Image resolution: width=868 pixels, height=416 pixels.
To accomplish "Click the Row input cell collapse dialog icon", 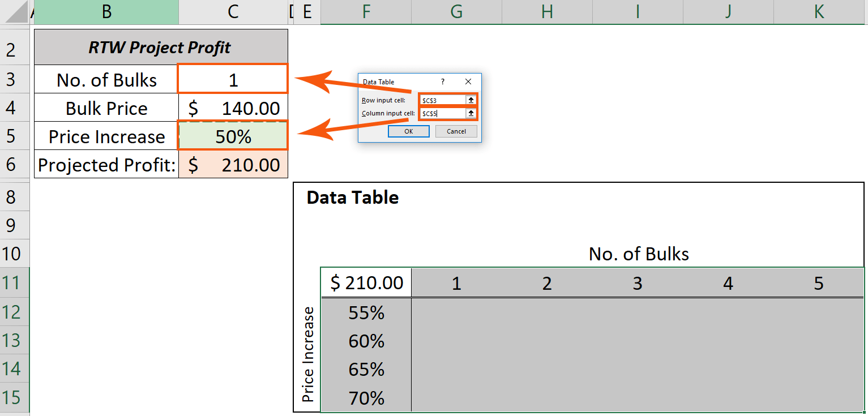I will coord(471,99).
